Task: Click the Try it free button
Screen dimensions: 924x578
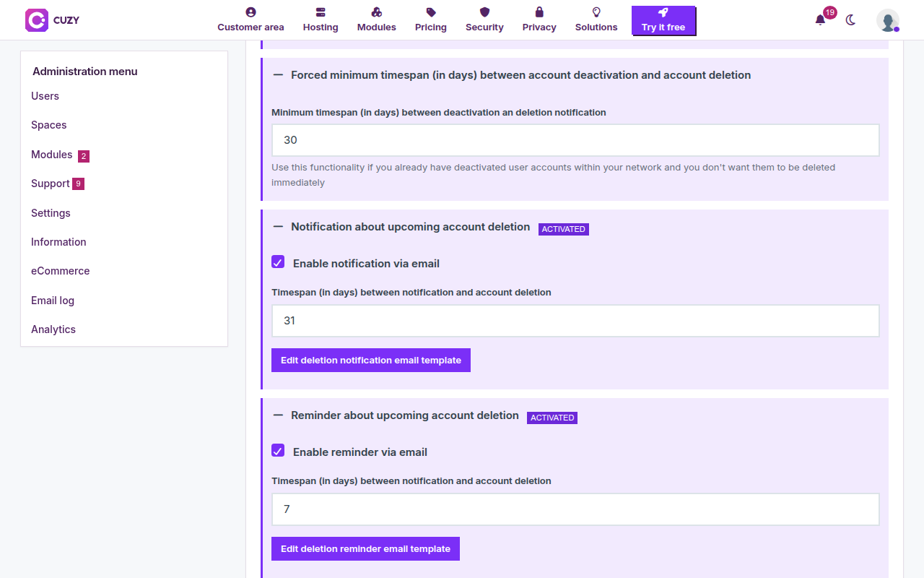Action: pyautogui.click(x=663, y=21)
